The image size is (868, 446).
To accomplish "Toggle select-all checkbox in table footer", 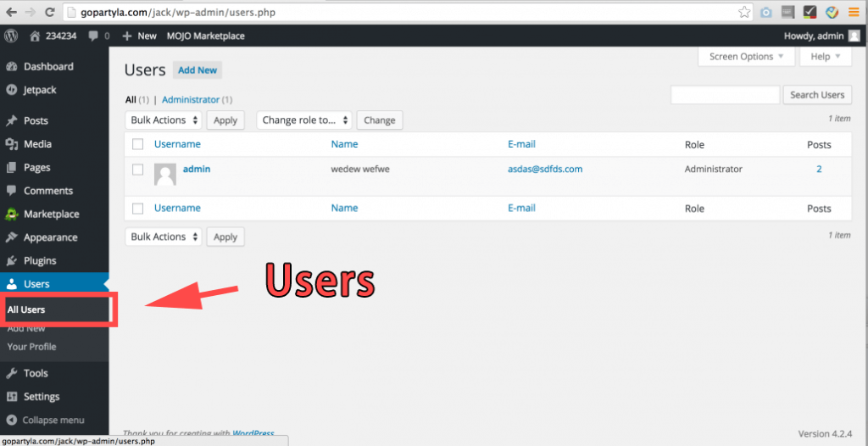I will tap(138, 209).
